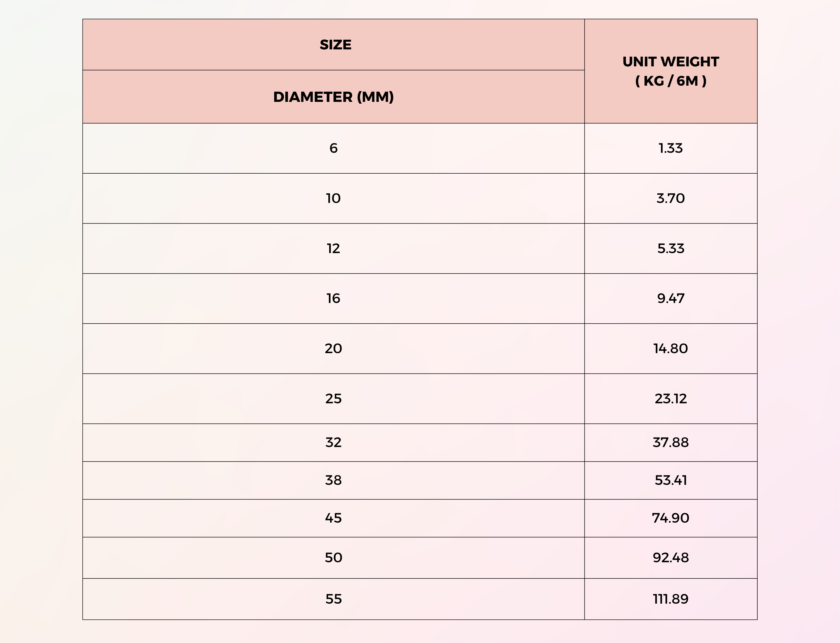Click the diameter 45 cell
The height and width of the screenshot is (643, 840).
(x=333, y=518)
